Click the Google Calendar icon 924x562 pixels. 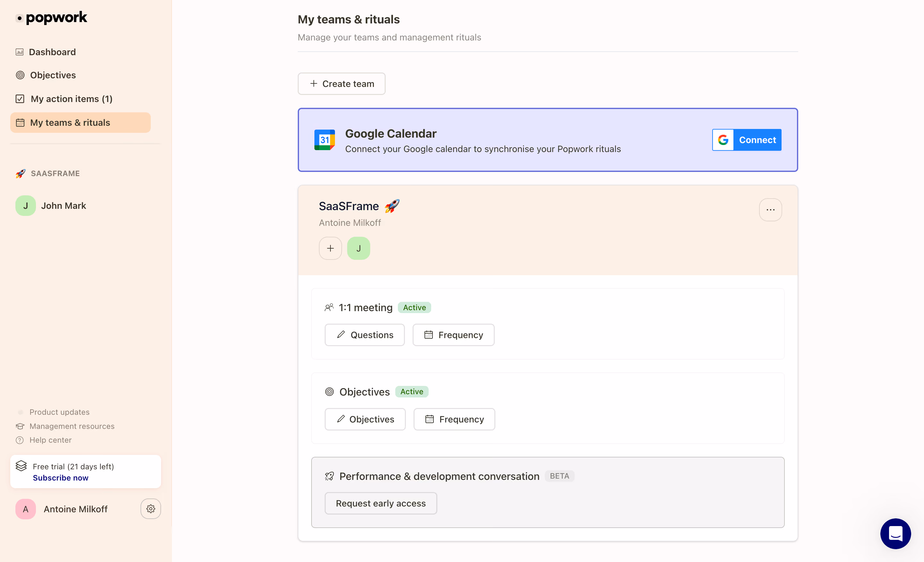point(325,140)
